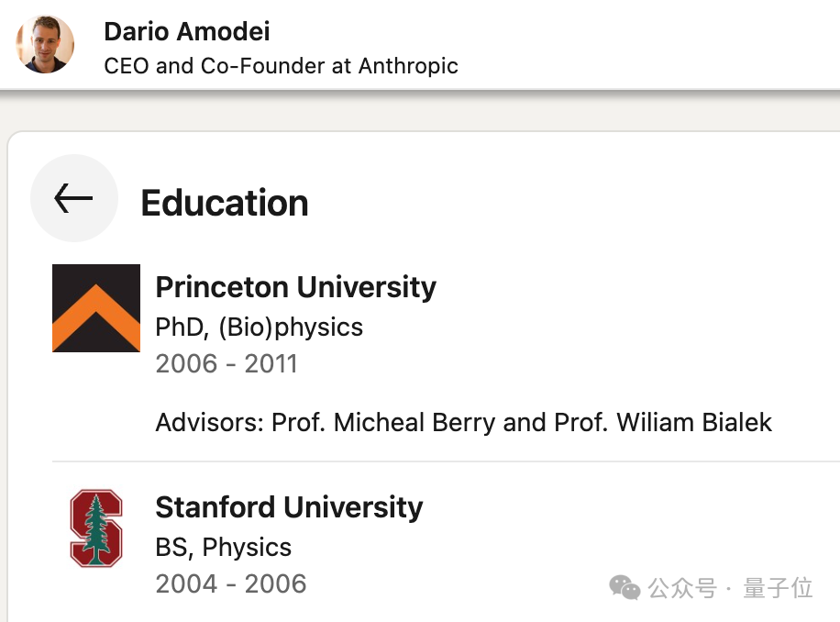
Task: Click the profile photo in header
Action: 45,44
